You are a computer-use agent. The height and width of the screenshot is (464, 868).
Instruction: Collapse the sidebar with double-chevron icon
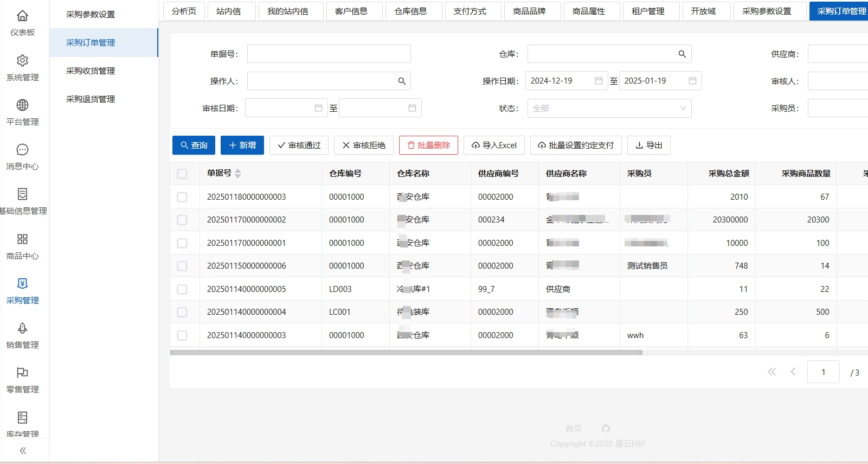tap(23, 450)
